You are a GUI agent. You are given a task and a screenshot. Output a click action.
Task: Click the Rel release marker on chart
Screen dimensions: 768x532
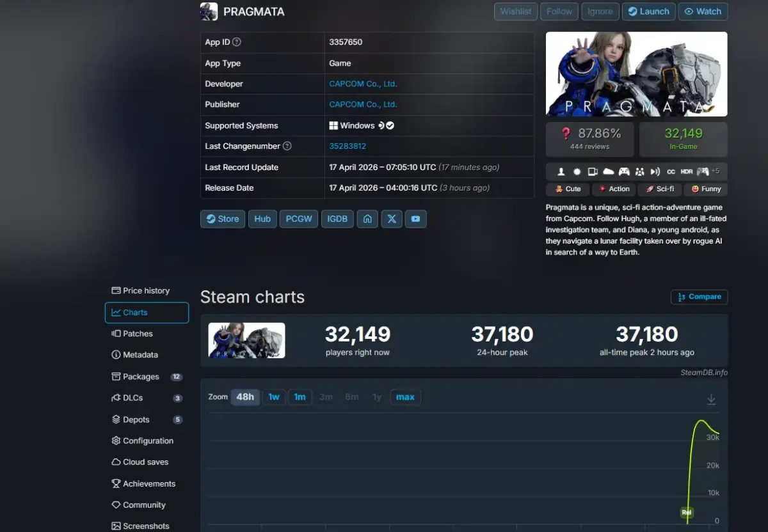(687, 512)
